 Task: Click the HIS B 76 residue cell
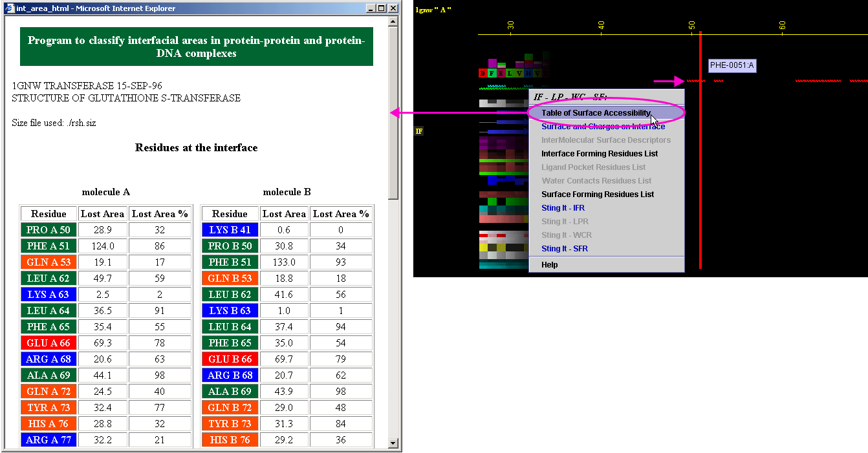[230, 440]
